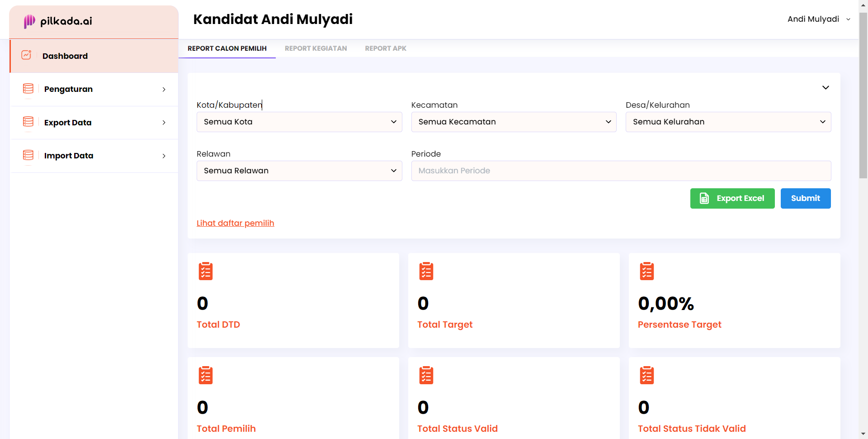Click the Export Data database icon
The image size is (868, 439).
(28, 122)
